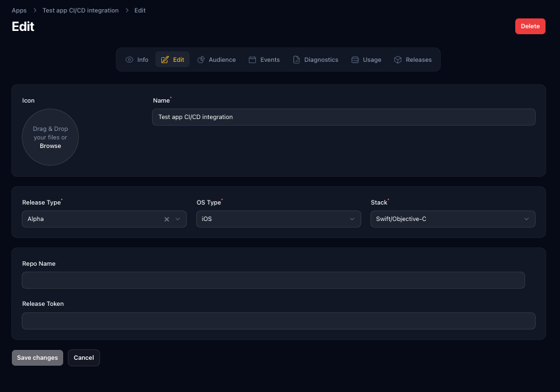Browse files in the icon upload area

[x=50, y=146]
